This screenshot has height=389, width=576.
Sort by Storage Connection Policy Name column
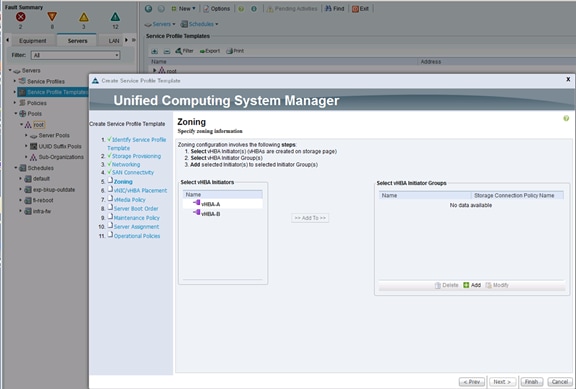point(517,195)
